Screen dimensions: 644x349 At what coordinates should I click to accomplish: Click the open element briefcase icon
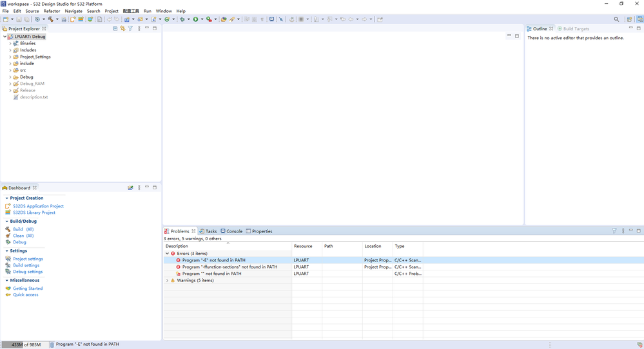point(224,19)
